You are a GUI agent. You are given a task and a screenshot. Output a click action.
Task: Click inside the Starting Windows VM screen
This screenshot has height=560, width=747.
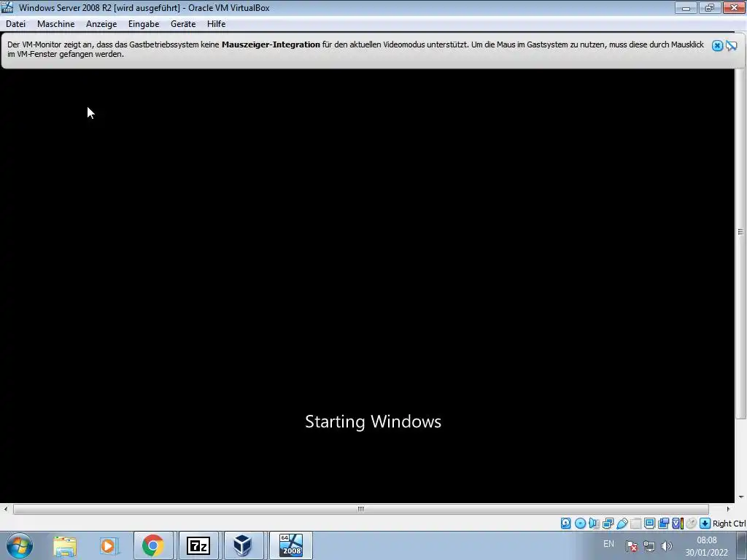pos(368,286)
